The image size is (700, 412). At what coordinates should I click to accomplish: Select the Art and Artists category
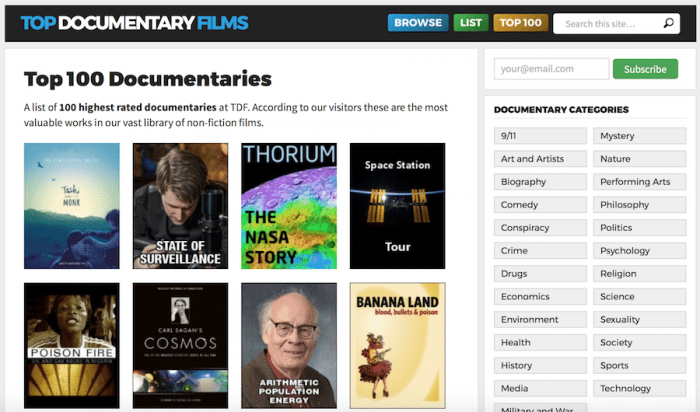pyautogui.click(x=540, y=158)
